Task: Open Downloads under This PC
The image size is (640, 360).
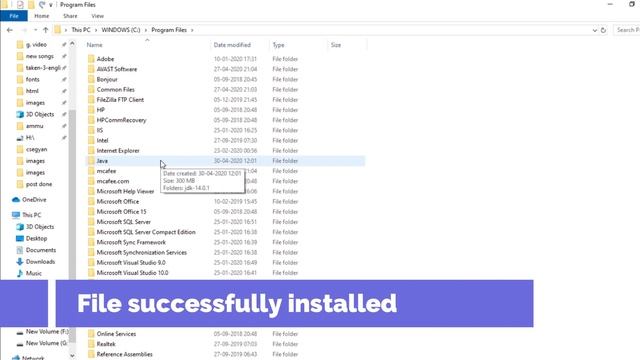Action: (x=40, y=262)
